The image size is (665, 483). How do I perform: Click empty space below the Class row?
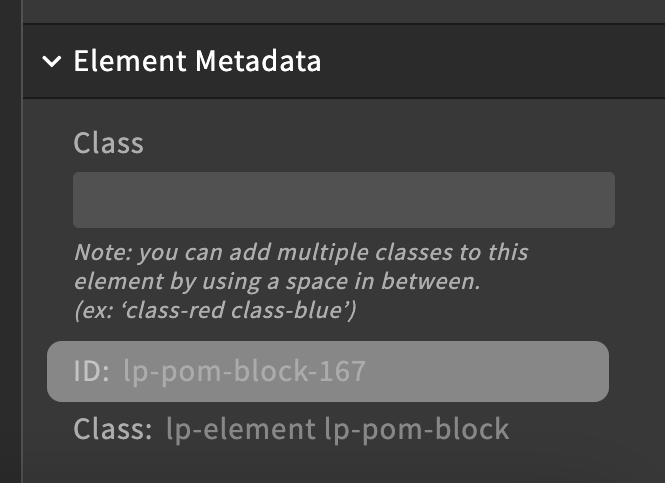343,465
